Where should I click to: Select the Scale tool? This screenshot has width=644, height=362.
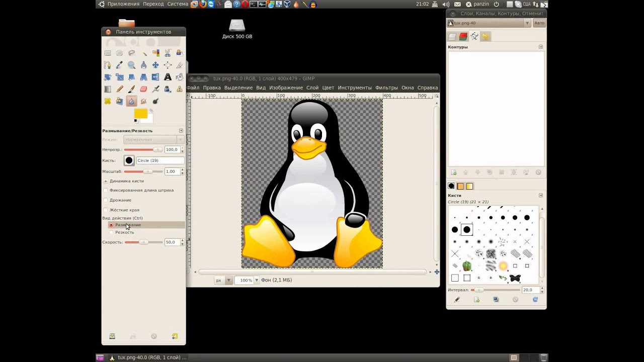pyautogui.click(x=119, y=77)
